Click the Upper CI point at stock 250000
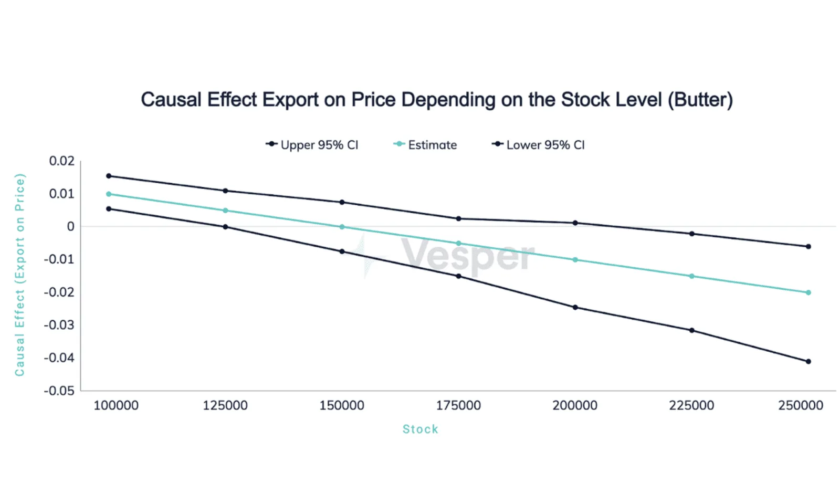840x504 pixels. tap(808, 246)
